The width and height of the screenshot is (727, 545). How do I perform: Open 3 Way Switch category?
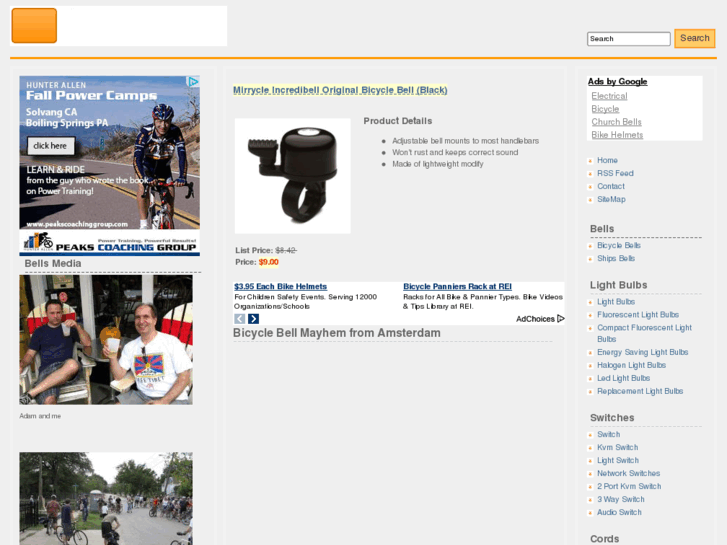pyautogui.click(x=620, y=500)
